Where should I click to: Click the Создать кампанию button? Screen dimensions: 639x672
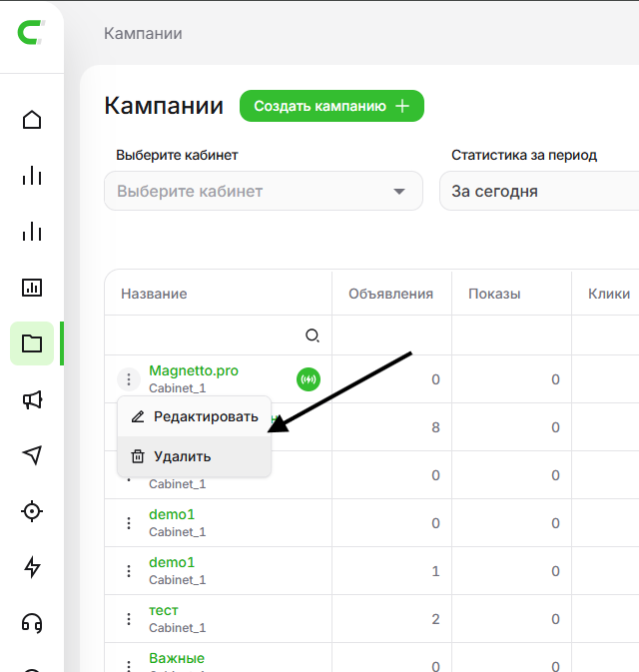point(331,106)
